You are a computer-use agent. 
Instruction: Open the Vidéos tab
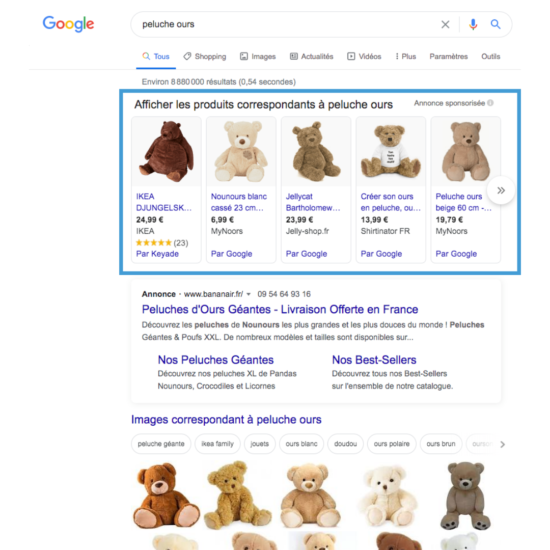click(x=364, y=56)
